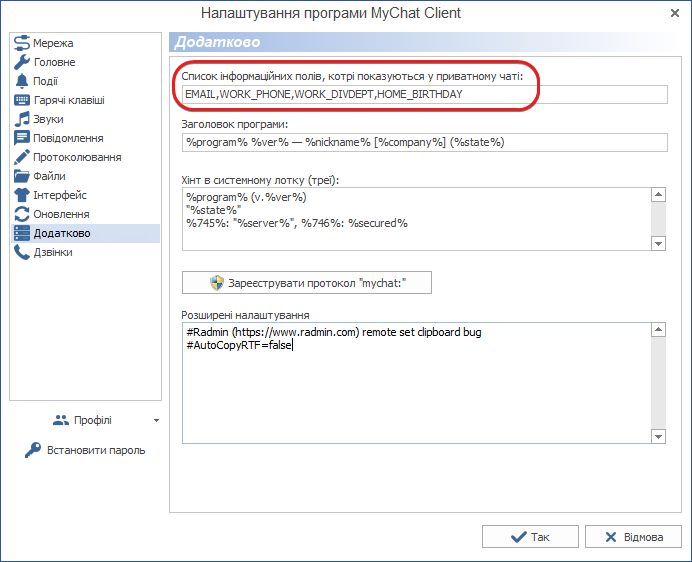Click the Головне wrench icon

click(x=22, y=62)
